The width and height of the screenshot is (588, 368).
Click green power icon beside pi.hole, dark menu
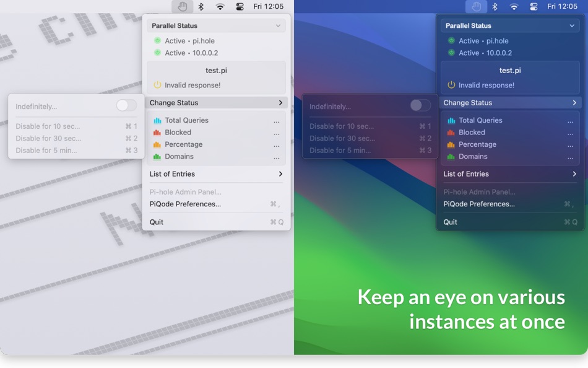coord(451,40)
